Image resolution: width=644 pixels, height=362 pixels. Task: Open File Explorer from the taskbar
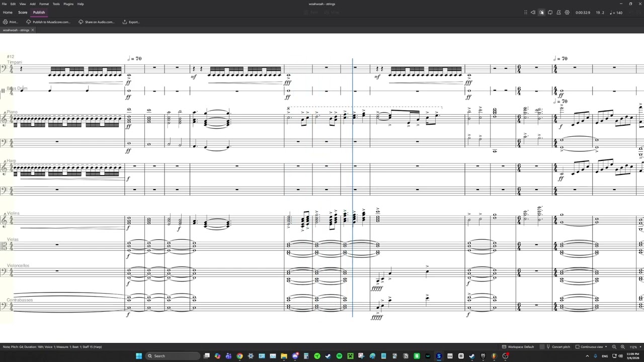tap(284, 356)
